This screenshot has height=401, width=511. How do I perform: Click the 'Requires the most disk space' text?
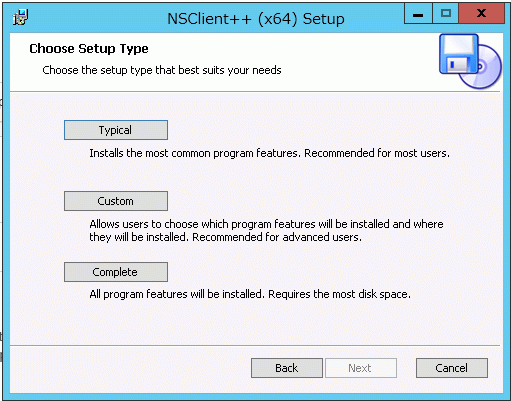click(x=339, y=294)
